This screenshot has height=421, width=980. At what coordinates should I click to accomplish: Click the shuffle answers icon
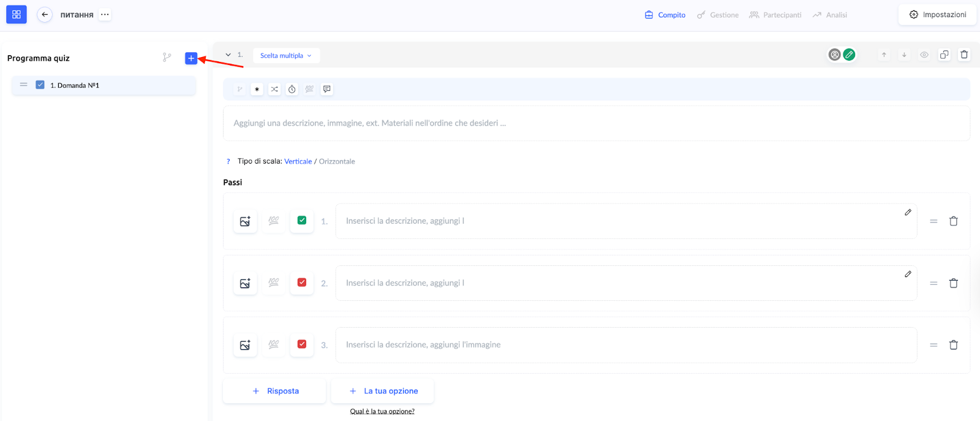[x=274, y=89]
